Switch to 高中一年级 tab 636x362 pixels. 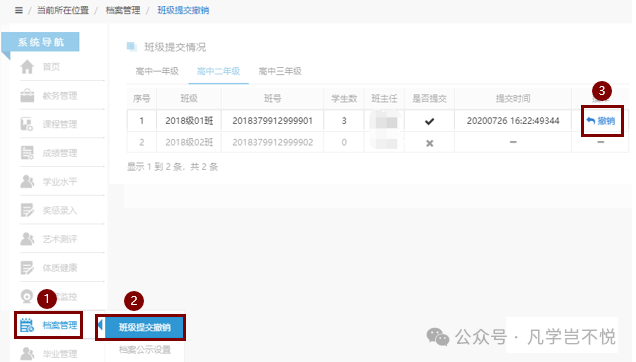point(157,71)
